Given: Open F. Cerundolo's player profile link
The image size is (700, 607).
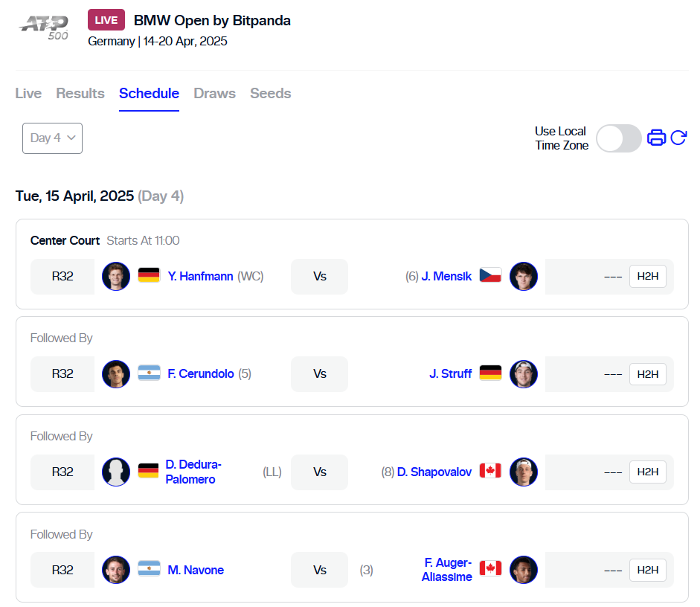Looking at the screenshot, I should [x=201, y=373].
